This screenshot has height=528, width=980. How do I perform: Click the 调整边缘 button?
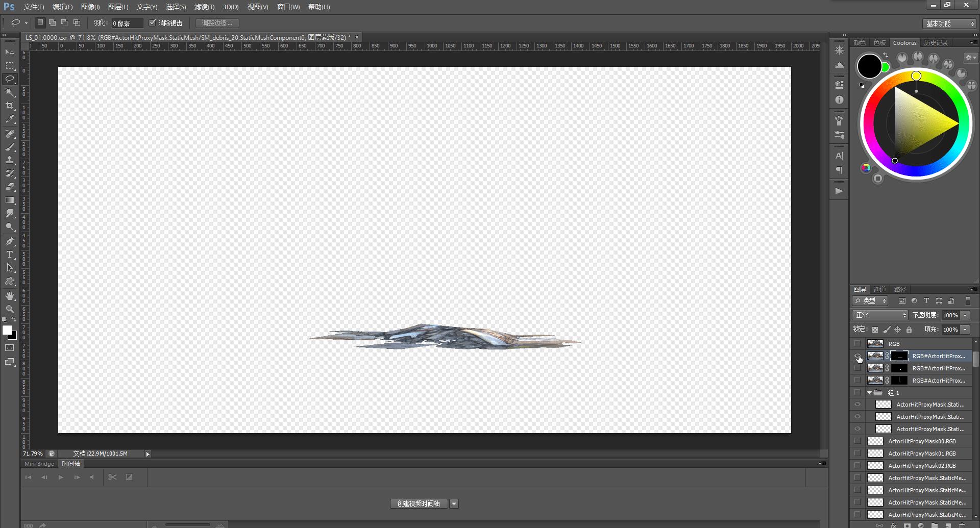click(217, 22)
